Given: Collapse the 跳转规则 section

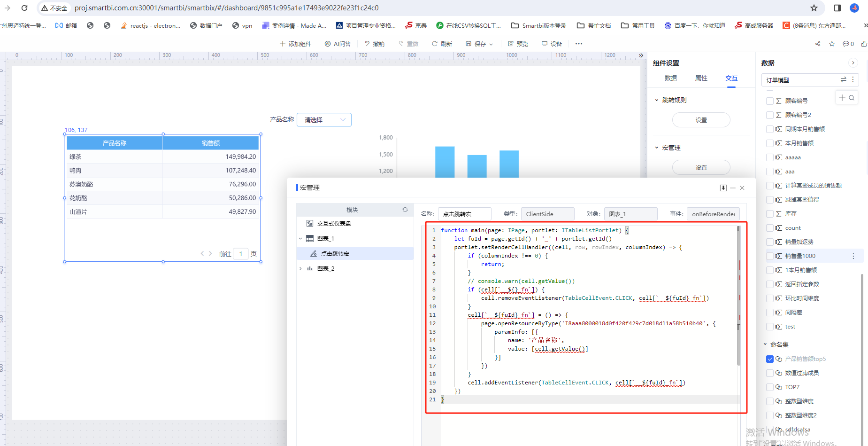Looking at the screenshot, I should 657,100.
